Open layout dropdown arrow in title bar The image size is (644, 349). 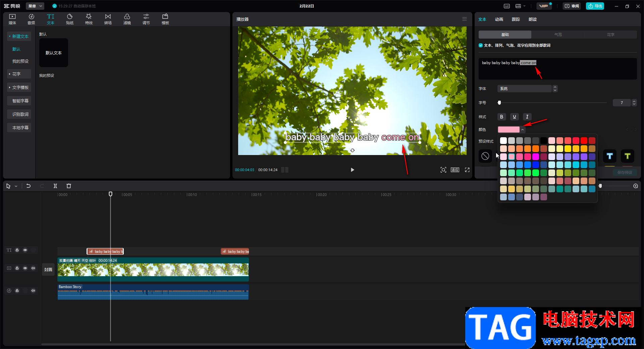tap(524, 6)
